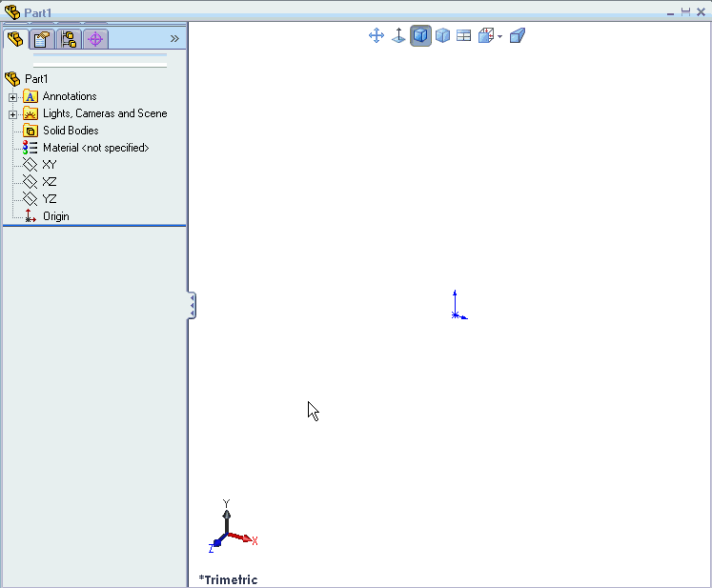Open the dropdown arrow beside Section View

point(499,37)
